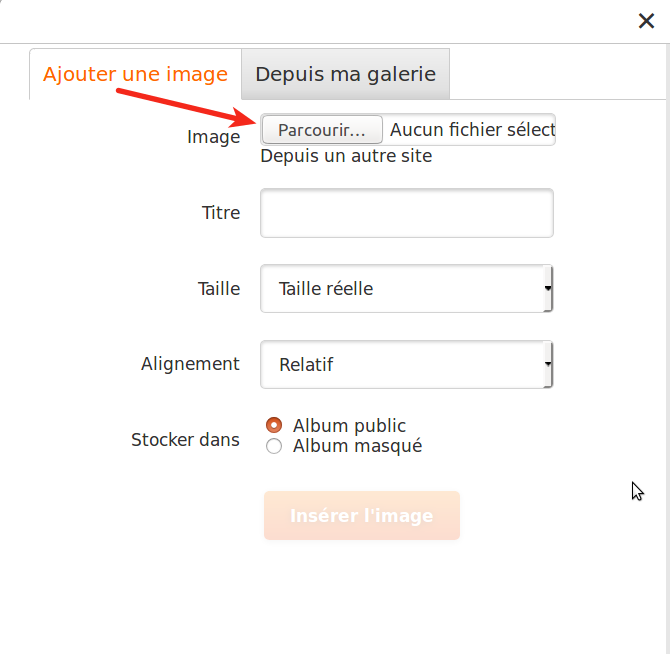Close the image dialog with the X
The height and width of the screenshot is (654, 670).
(x=647, y=21)
